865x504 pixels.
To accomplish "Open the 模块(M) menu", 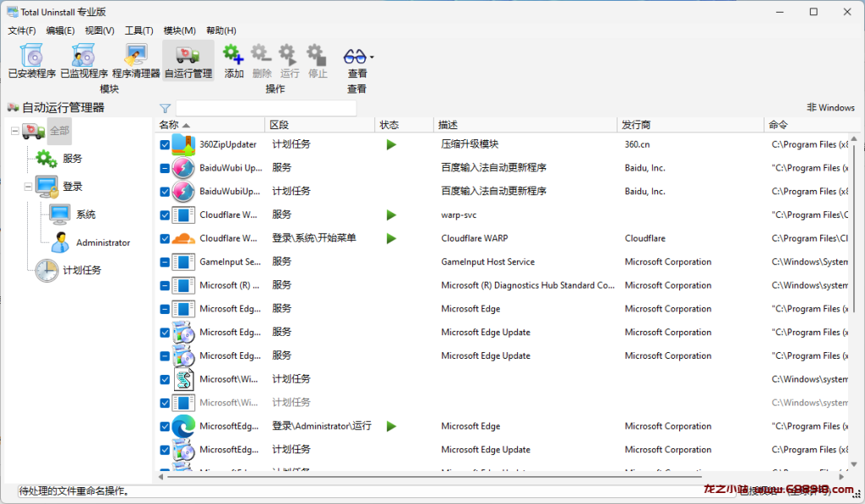I will pos(179,30).
